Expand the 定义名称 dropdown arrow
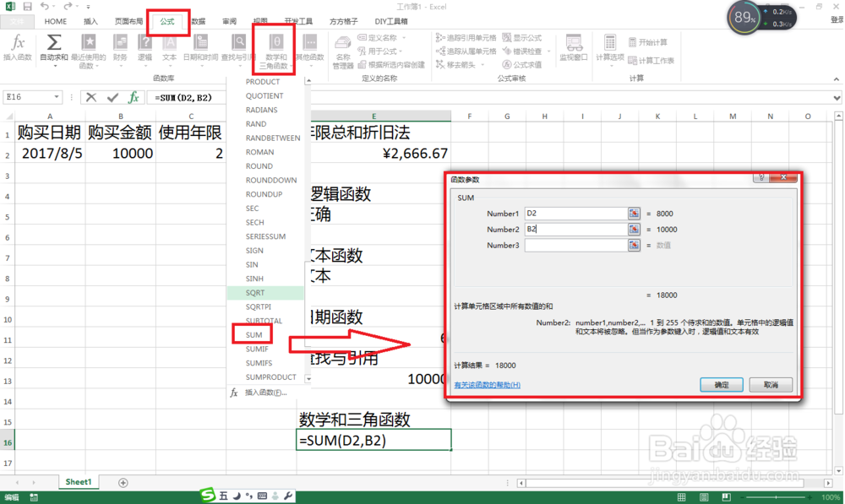This screenshot has height=504, width=845. coord(404,38)
